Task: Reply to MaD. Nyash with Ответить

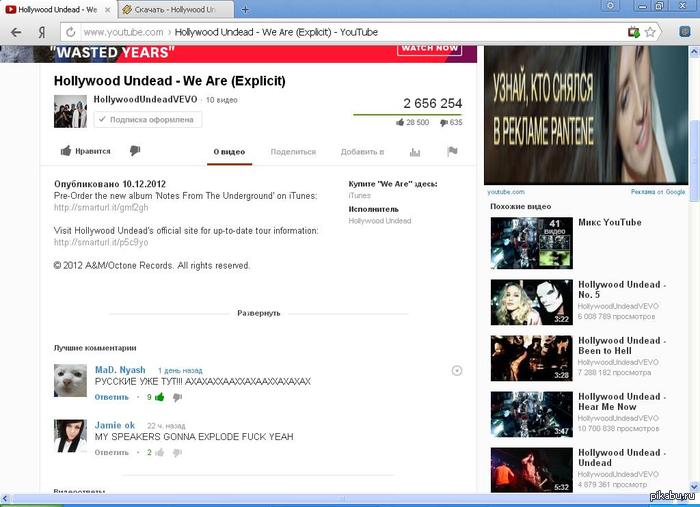Action: pyautogui.click(x=112, y=397)
